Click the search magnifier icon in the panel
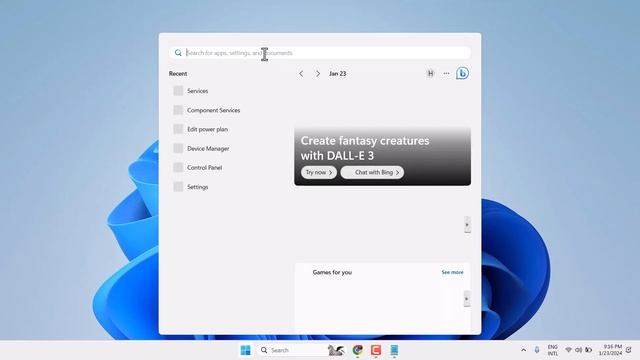 [x=178, y=53]
